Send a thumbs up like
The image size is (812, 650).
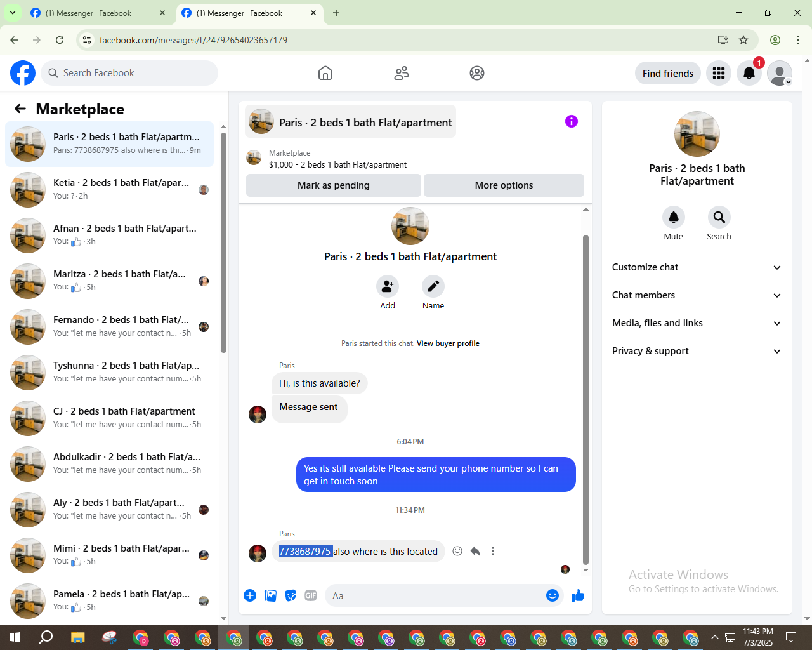pyautogui.click(x=578, y=595)
